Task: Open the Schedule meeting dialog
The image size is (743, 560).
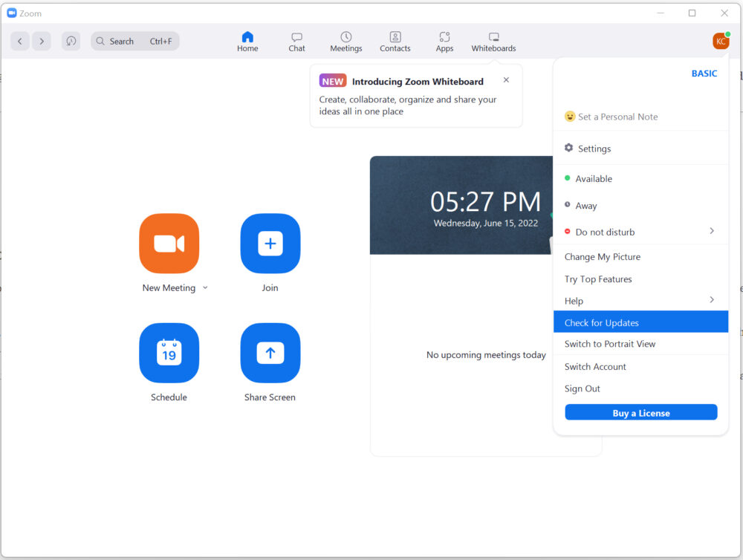Action: click(x=169, y=353)
